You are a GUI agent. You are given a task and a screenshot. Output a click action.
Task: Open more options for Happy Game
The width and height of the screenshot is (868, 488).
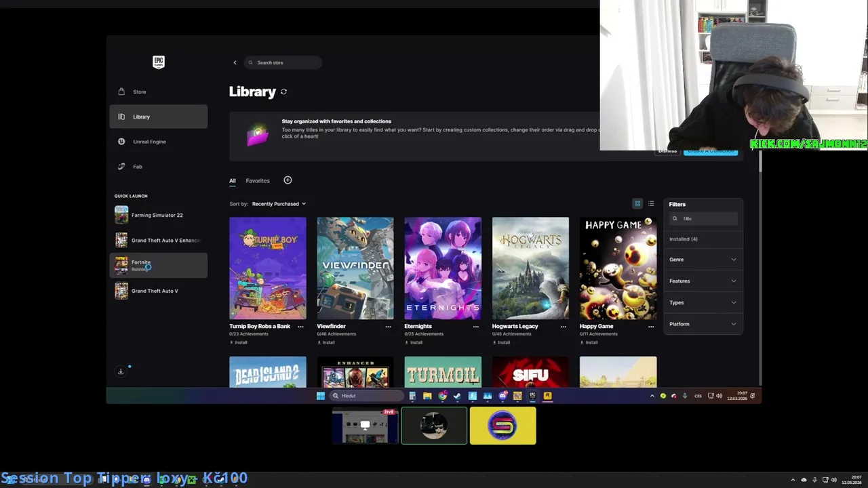[x=651, y=327]
